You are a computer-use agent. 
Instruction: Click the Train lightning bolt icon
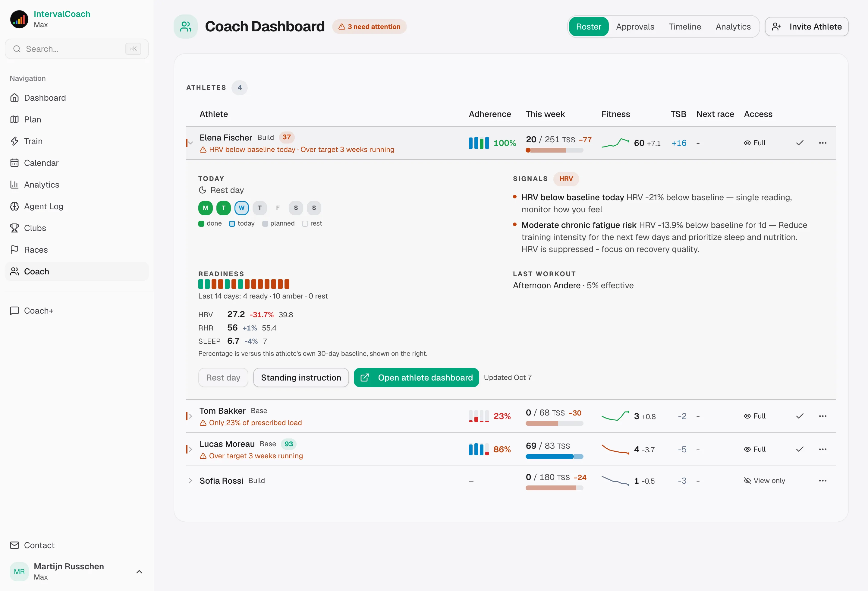click(x=14, y=141)
